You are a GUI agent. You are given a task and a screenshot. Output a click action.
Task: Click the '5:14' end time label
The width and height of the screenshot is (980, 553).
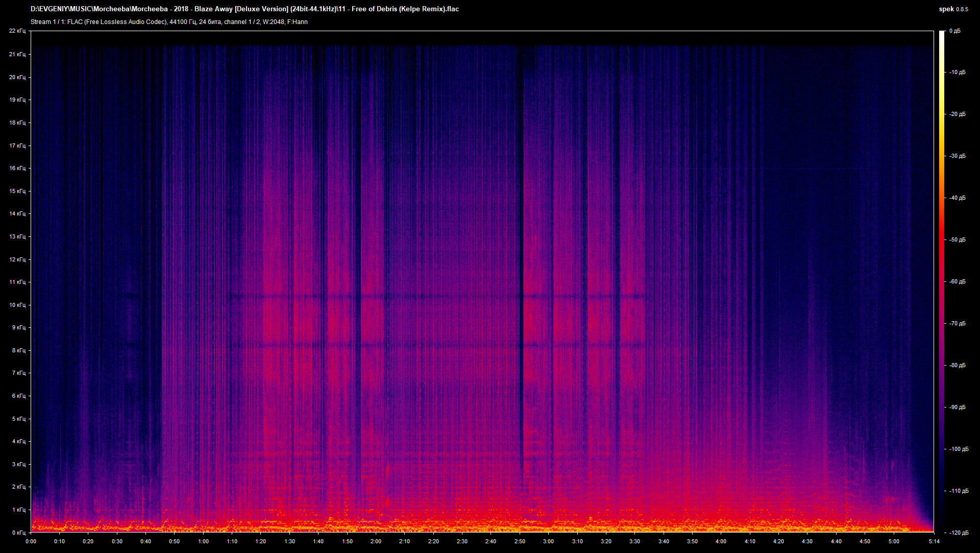(934, 541)
